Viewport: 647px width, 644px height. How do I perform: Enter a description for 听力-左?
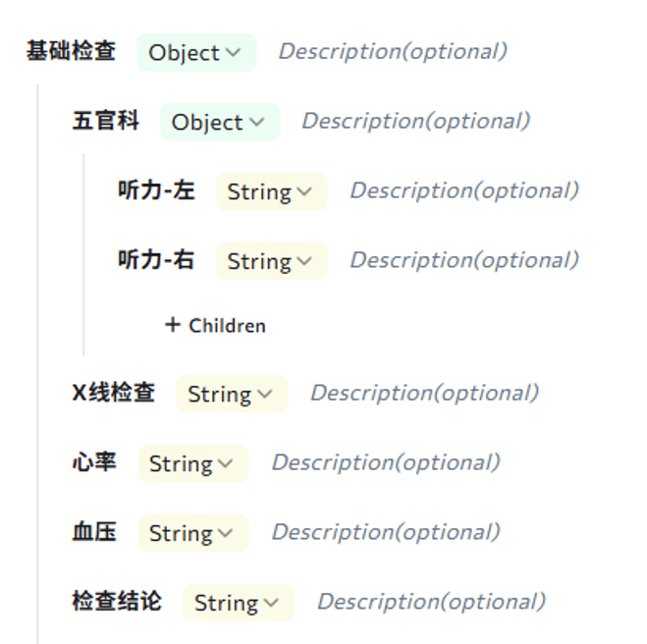tap(464, 190)
